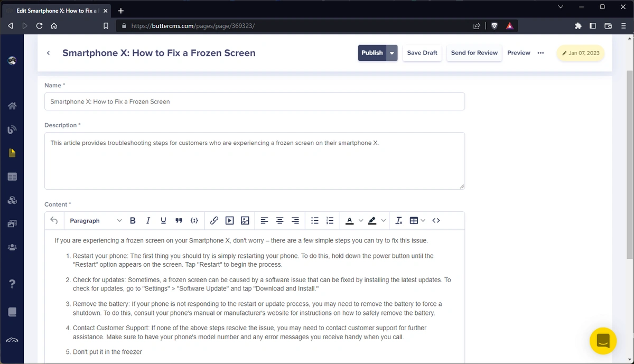This screenshot has height=364, width=634.
Task: Click Send for Review
Action: (x=474, y=53)
